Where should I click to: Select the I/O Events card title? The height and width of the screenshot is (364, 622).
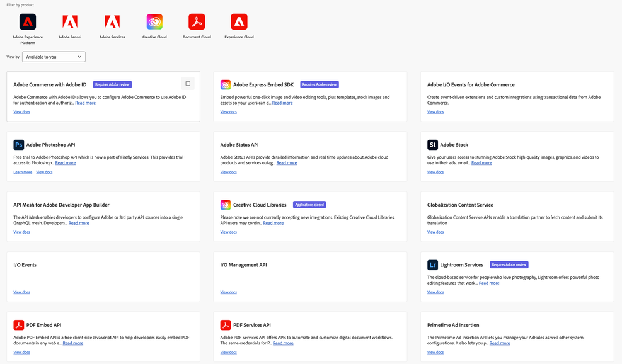25,265
